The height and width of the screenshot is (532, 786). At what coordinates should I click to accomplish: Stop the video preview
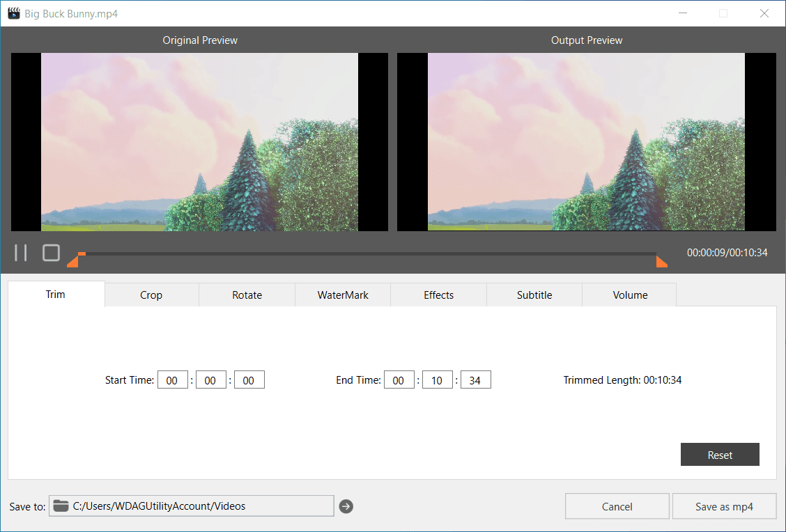point(51,253)
